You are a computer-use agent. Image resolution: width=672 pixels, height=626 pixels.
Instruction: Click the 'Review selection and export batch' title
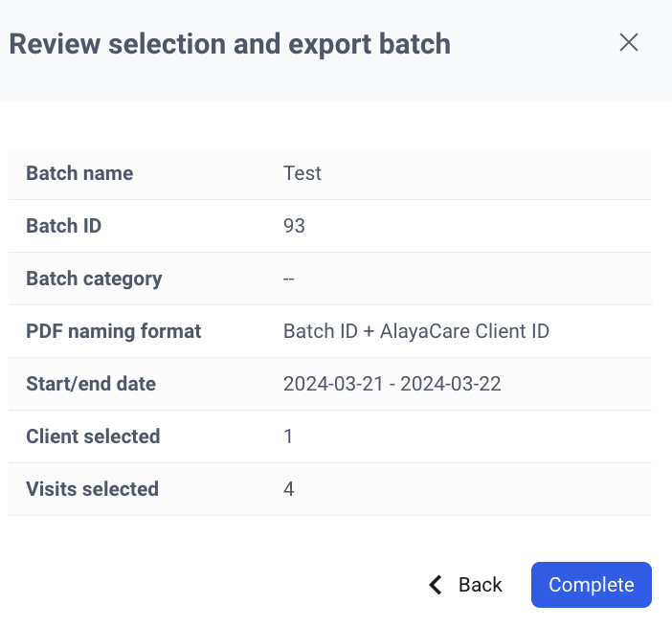(230, 44)
